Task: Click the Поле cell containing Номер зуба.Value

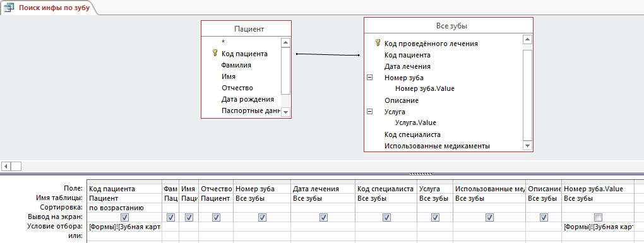Action: tap(598, 189)
